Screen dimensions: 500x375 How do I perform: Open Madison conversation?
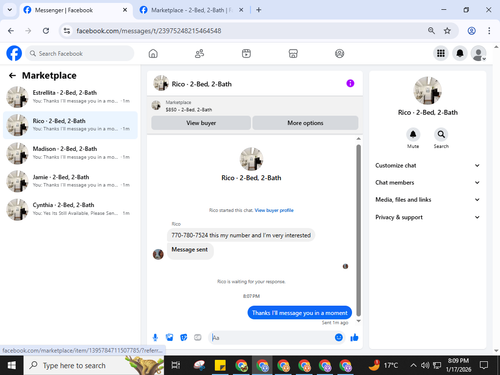point(70,153)
